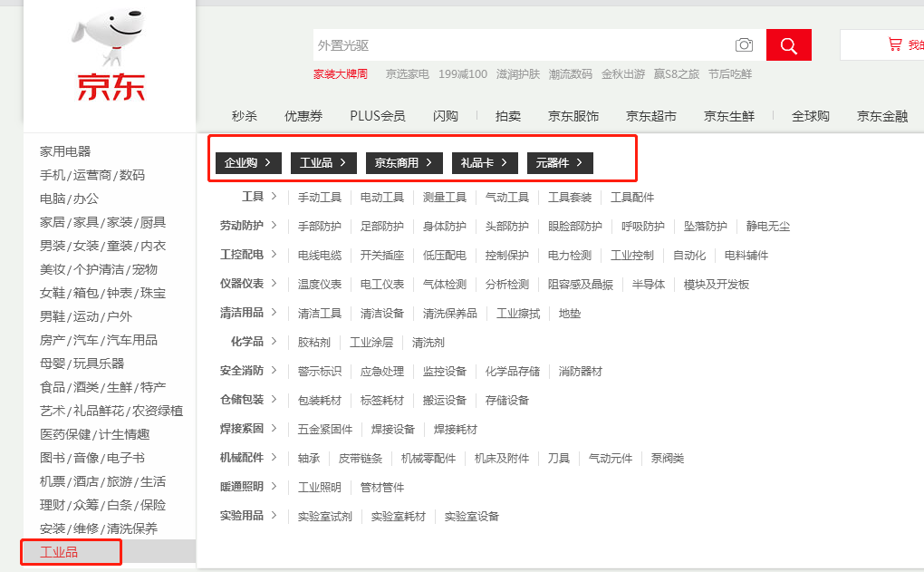The image size is (924, 572).
Task: Open the 京东服饰 navigation tab
Action: click(573, 116)
